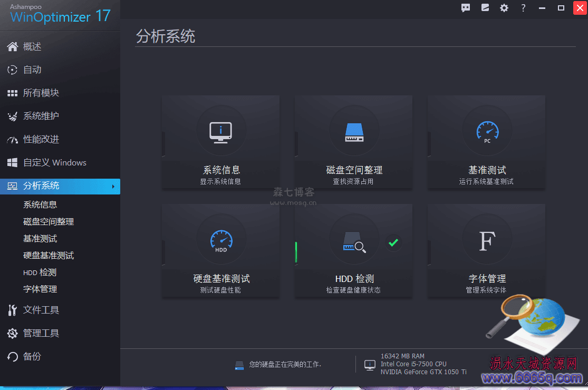Click the 管理工具 gear icon in sidebar

(12, 334)
